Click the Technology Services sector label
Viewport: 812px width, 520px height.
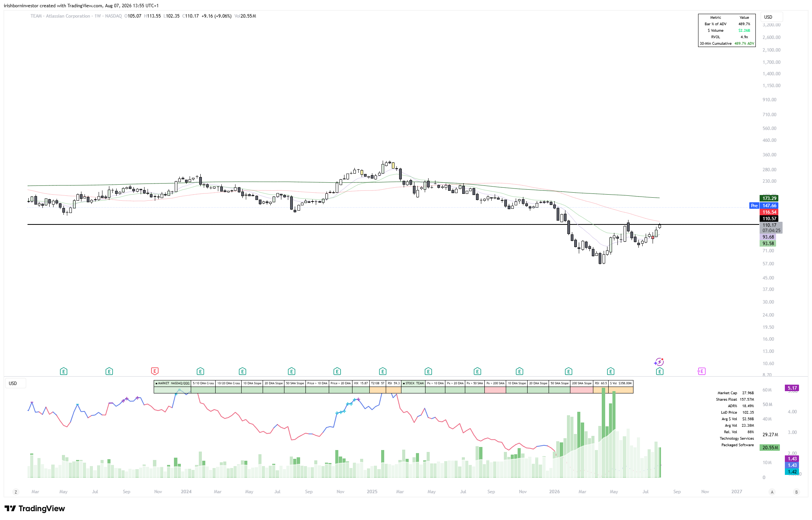pyautogui.click(x=737, y=439)
